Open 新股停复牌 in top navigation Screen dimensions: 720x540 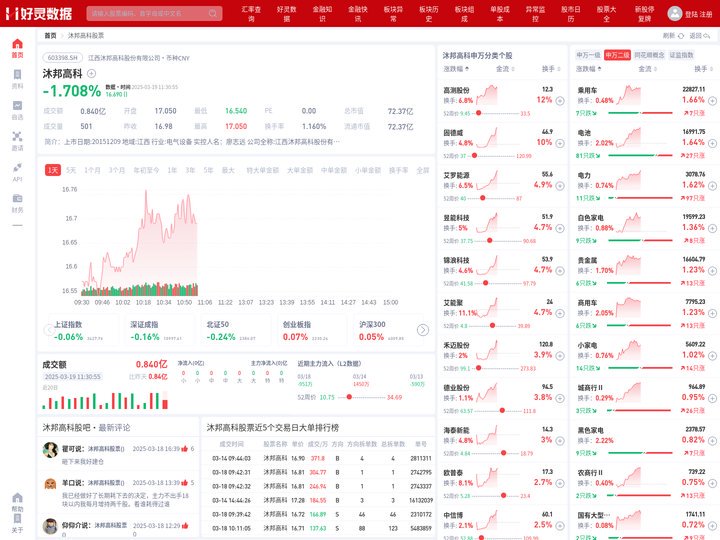(x=644, y=14)
